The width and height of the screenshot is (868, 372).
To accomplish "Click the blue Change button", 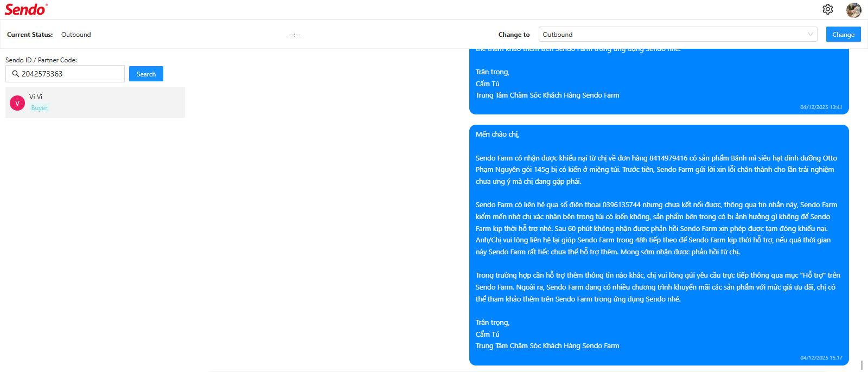I will [x=843, y=34].
